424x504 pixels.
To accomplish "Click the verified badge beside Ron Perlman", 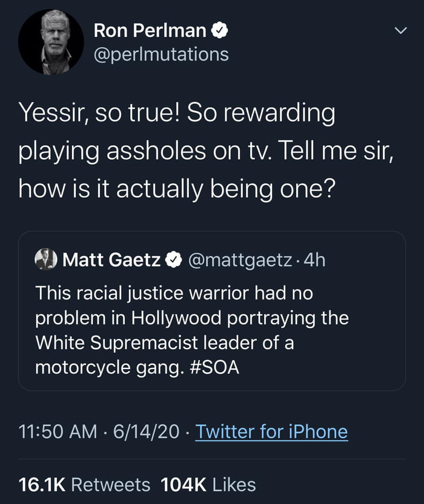I will point(219,30).
